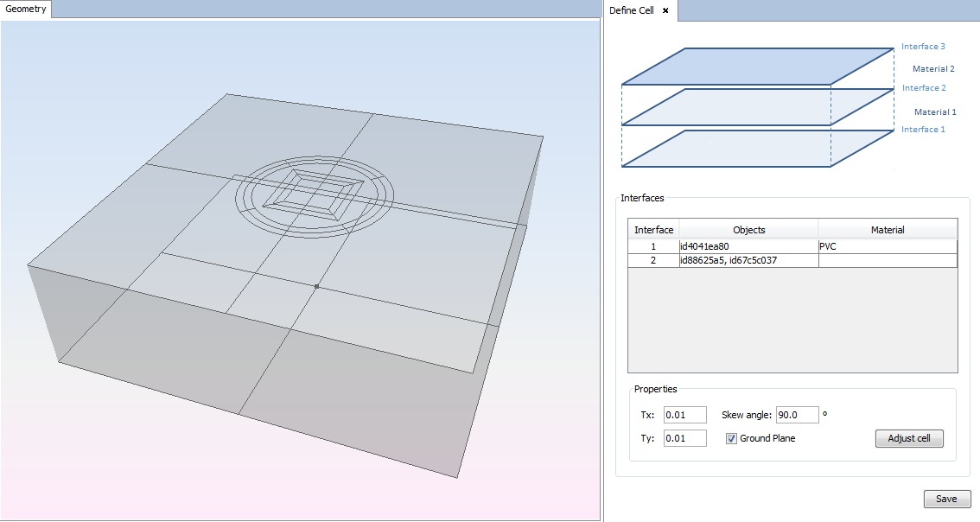Screen dimensions: 980x522
Task: Select the Define Cell tab
Action: [632, 10]
